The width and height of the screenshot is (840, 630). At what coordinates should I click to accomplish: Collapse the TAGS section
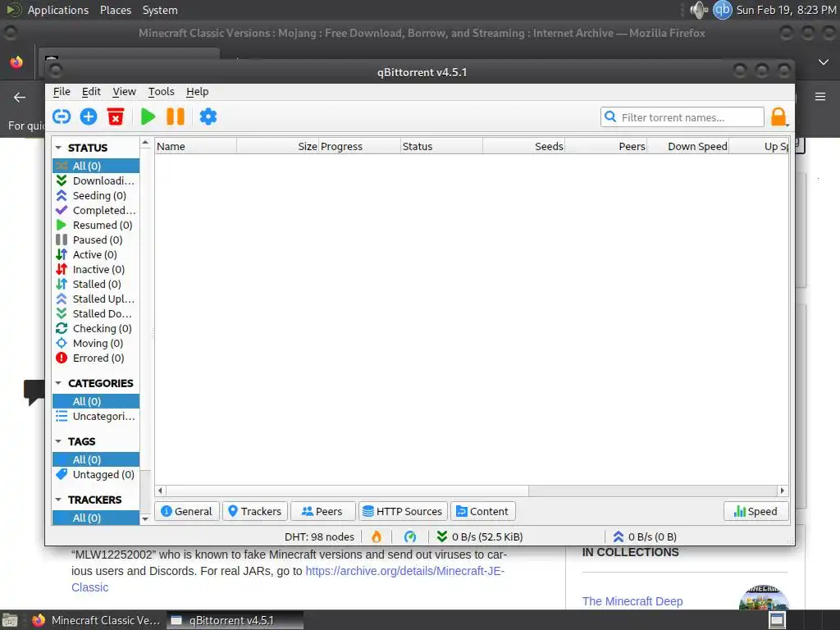[x=58, y=441]
